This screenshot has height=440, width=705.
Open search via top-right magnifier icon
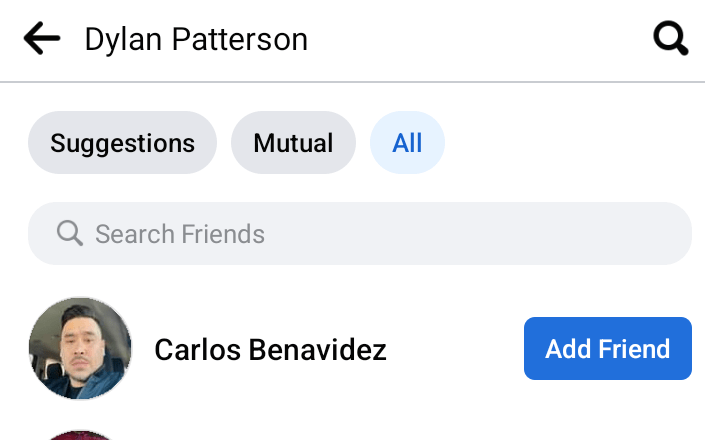(670, 39)
